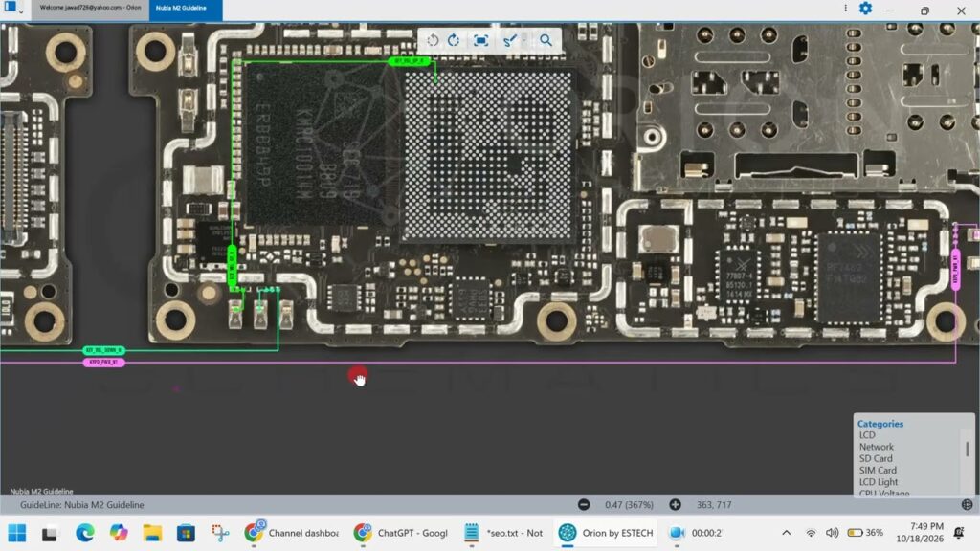Click the pink net label at right edge
The image size is (980, 551).
[955, 269]
